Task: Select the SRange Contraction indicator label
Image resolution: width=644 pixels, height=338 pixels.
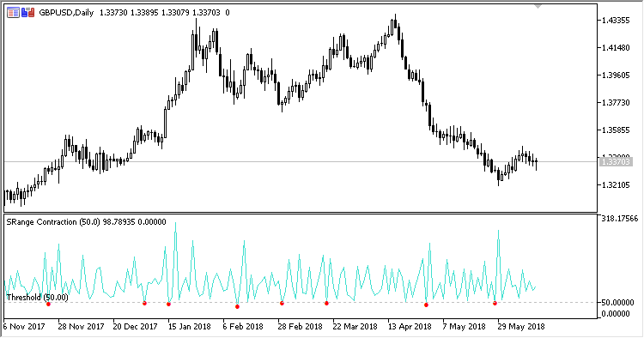Action: pyautogui.click(x=41, y=222)
